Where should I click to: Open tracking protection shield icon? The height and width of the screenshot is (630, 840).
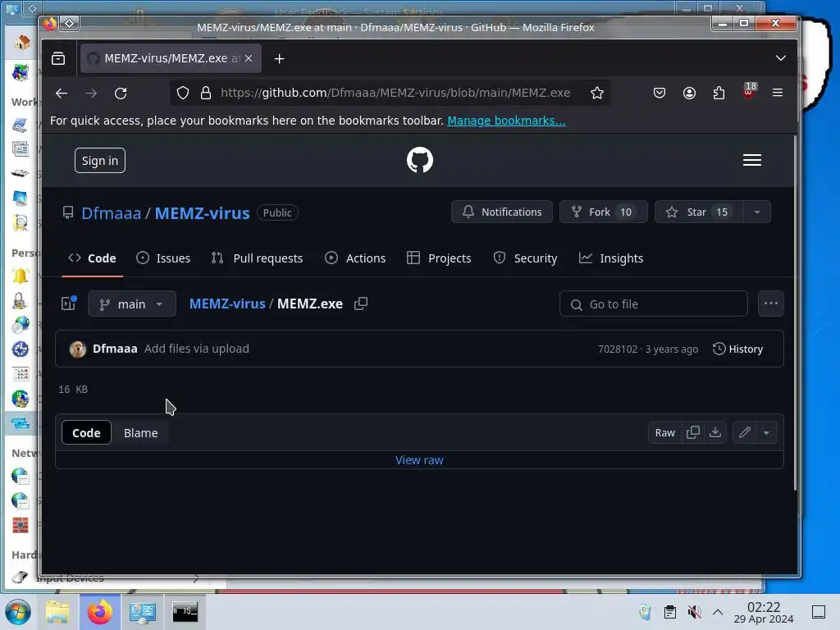(183, 93)
